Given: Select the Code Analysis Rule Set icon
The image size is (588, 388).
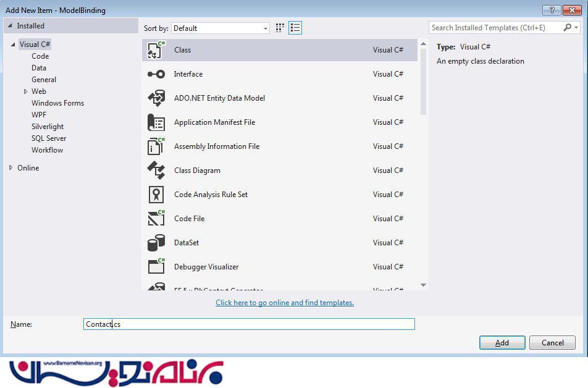Looking at the screenshot, I should pos(156,195).
